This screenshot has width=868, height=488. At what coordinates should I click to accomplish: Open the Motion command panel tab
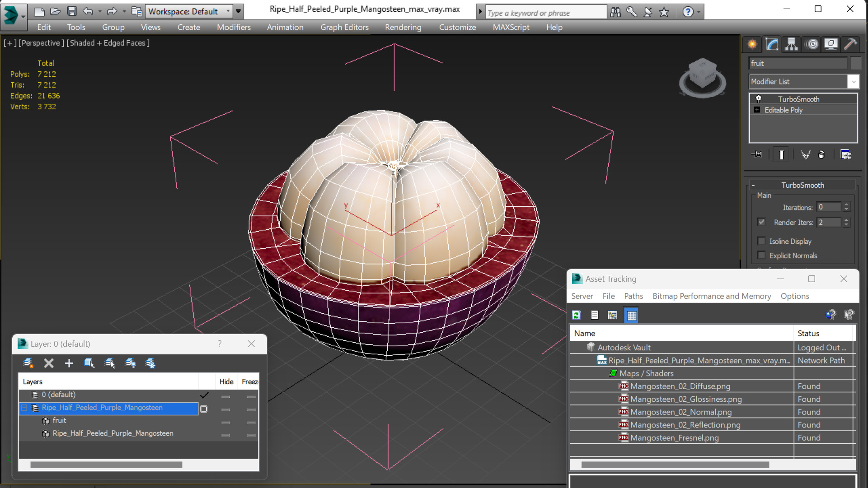pyautogui.click(x=812, y=44)
